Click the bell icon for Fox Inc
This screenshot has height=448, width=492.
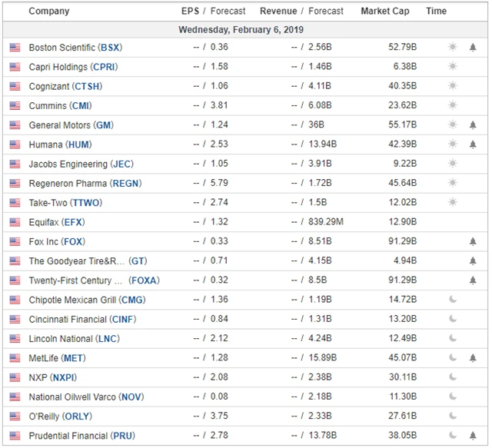click(x=473, y=241)
